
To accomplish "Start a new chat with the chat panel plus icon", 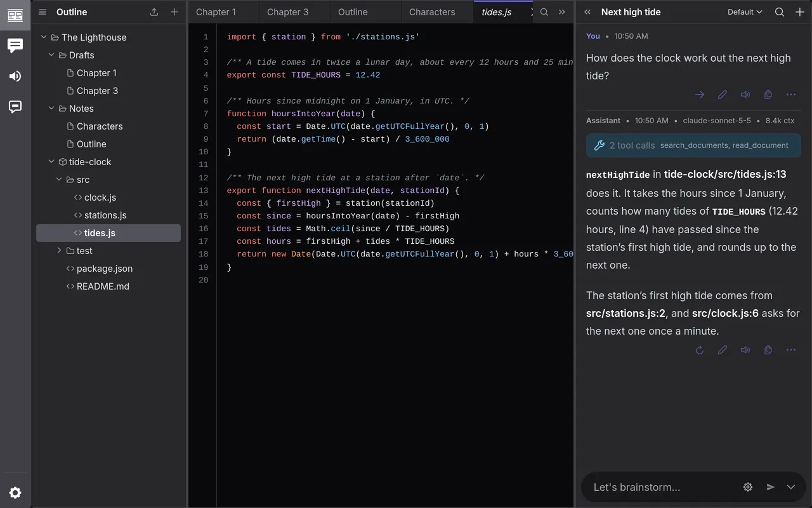I will (800, 12).
